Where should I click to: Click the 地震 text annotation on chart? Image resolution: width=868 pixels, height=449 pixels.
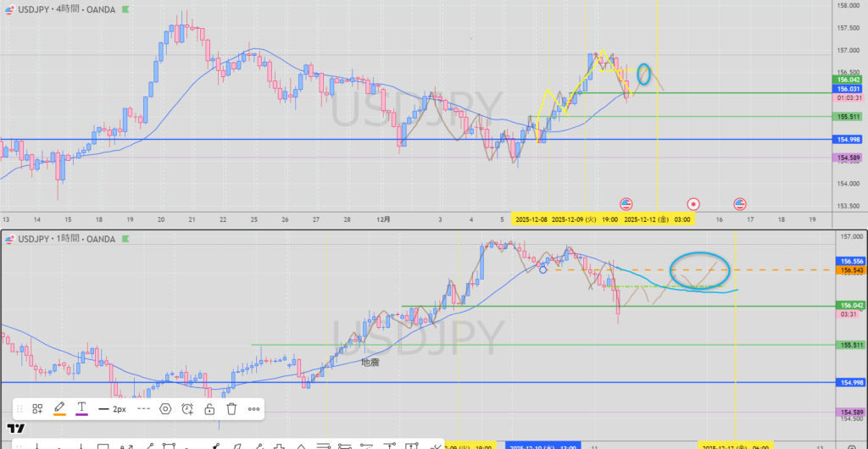[x=370, y=362]
